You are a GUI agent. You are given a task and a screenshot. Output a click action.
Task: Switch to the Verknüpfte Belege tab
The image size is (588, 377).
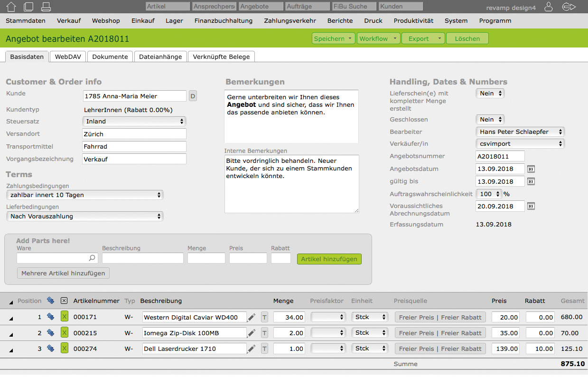pos(222,57)
